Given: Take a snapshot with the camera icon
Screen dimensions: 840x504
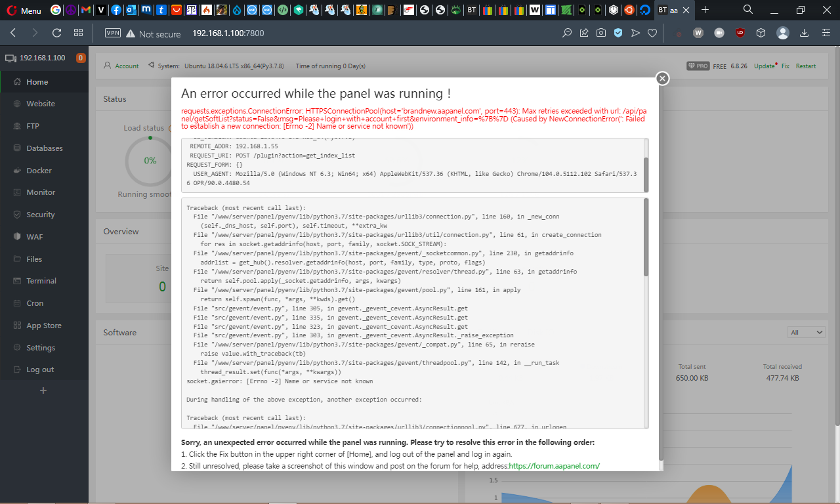Looking at the screenshot, I should (601, 33).
